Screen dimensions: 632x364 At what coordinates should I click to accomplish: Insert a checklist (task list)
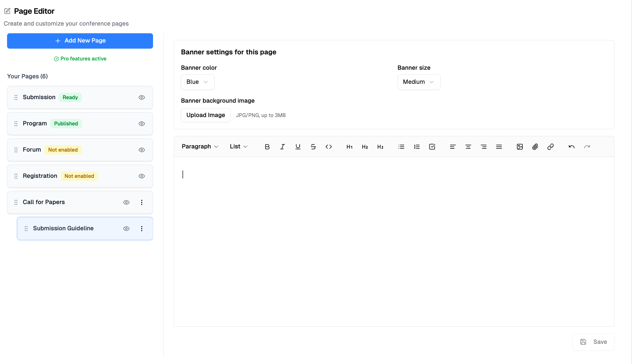(432, 147)
